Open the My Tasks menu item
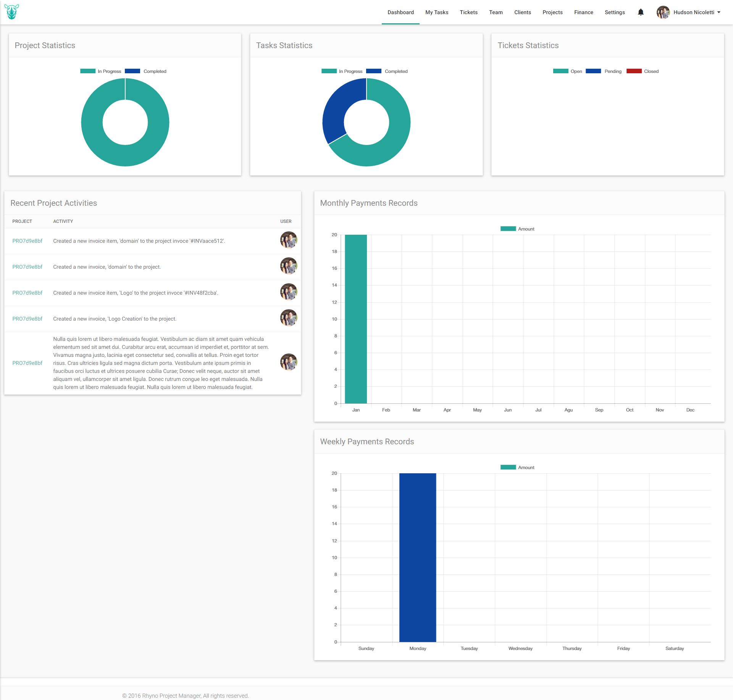The width and height of the screenshot is (733, 700). click(437, 12)
